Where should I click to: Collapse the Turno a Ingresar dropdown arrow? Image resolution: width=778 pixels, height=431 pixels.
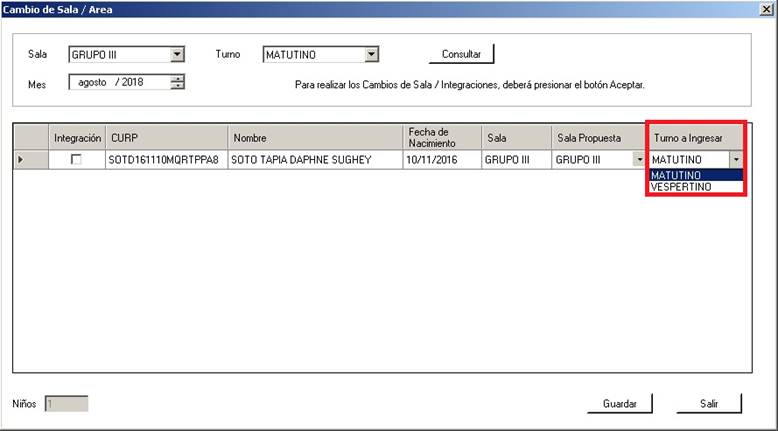pos(736,159)
